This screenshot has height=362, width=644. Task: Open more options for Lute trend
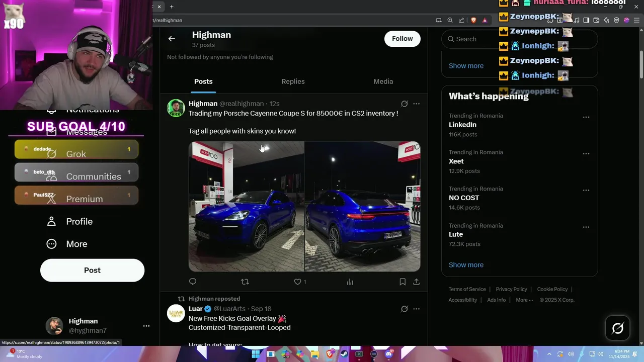[x=586, y=227]
